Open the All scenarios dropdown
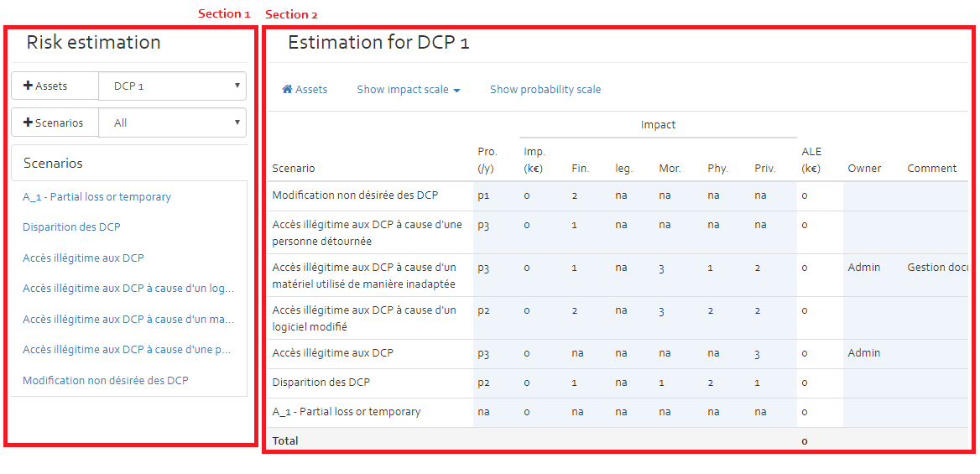Screen dimensions: 980x474 pyautogui.click(x=173, y=122)
